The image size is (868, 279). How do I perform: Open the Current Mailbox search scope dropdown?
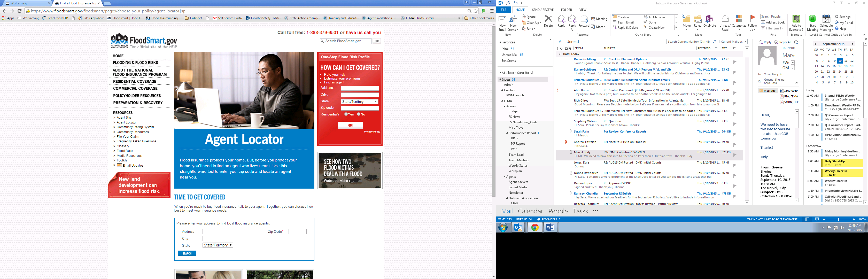pyautogui.click(x=734, y=41)
